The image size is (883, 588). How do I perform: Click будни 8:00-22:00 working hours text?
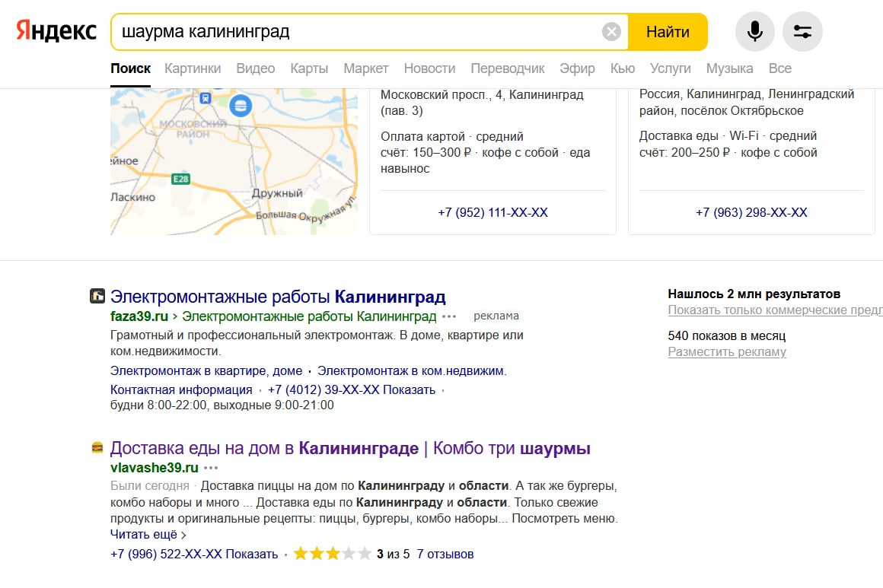(x=222, y=405)
